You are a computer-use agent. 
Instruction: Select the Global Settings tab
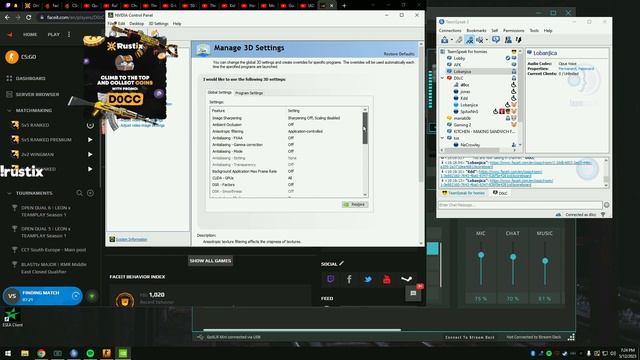tap(219, 93)
